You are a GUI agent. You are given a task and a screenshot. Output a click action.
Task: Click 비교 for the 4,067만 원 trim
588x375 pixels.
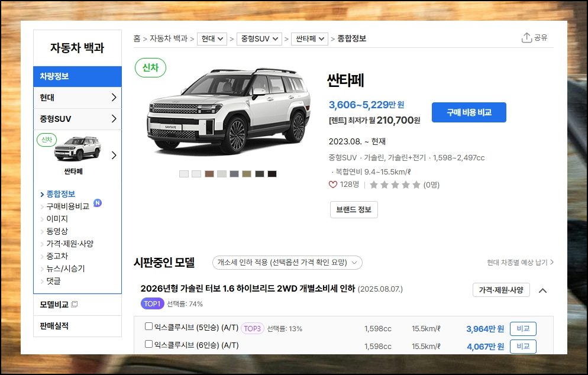point(523,347)
